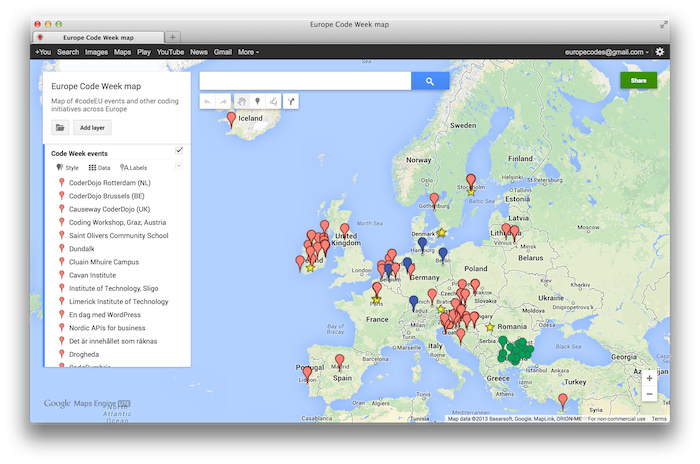
Task: Click the green Share button
Action: pos(638,80)
